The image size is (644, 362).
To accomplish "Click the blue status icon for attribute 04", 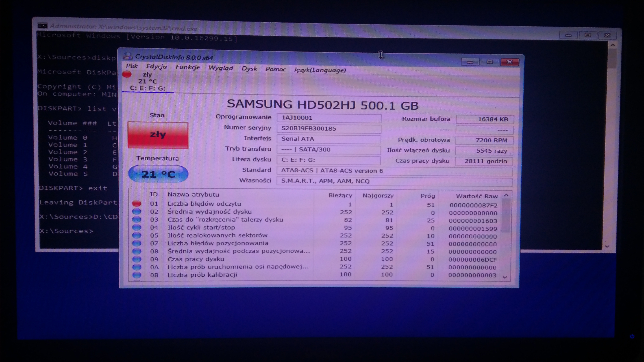I will 137,227.
